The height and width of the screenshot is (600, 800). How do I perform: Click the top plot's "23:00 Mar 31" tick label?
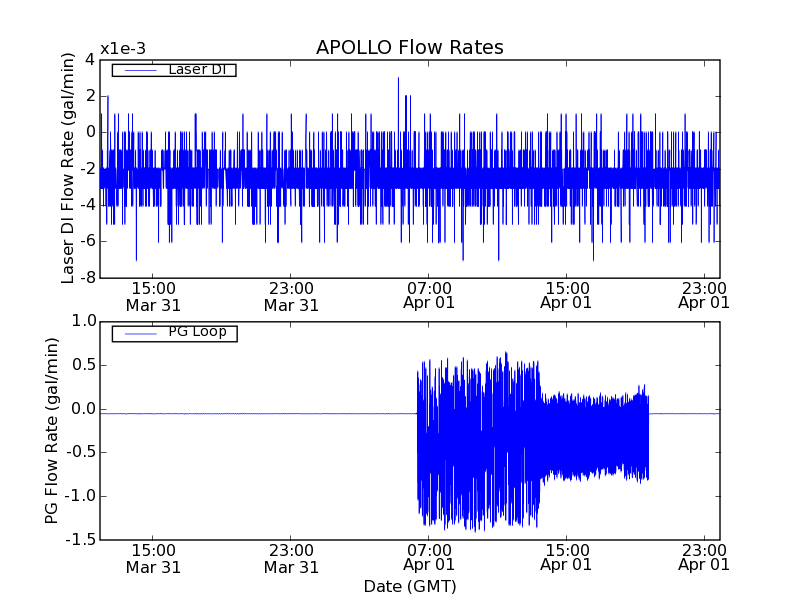pos(291,294)
